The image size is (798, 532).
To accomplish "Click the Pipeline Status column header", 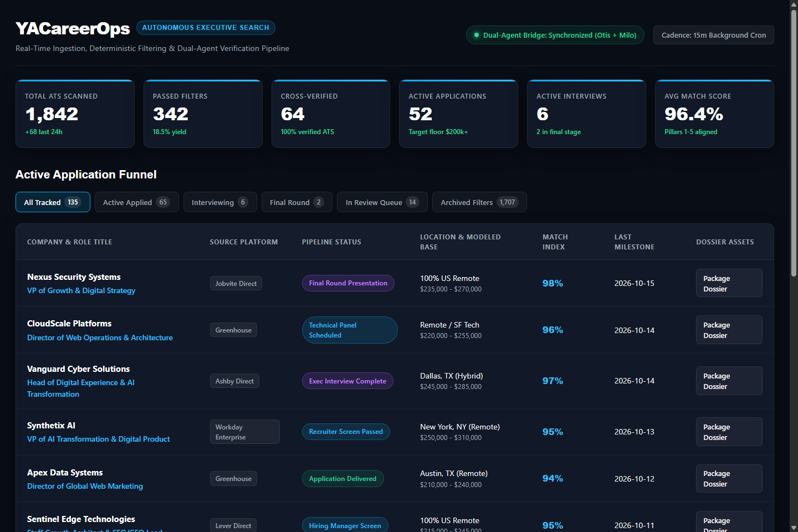I will tap(331, 242).
